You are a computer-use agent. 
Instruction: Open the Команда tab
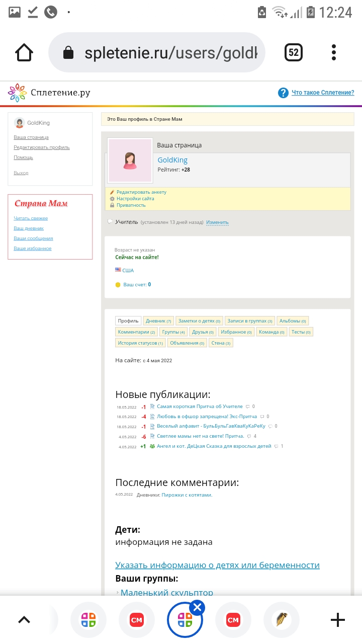pos(272,332)
